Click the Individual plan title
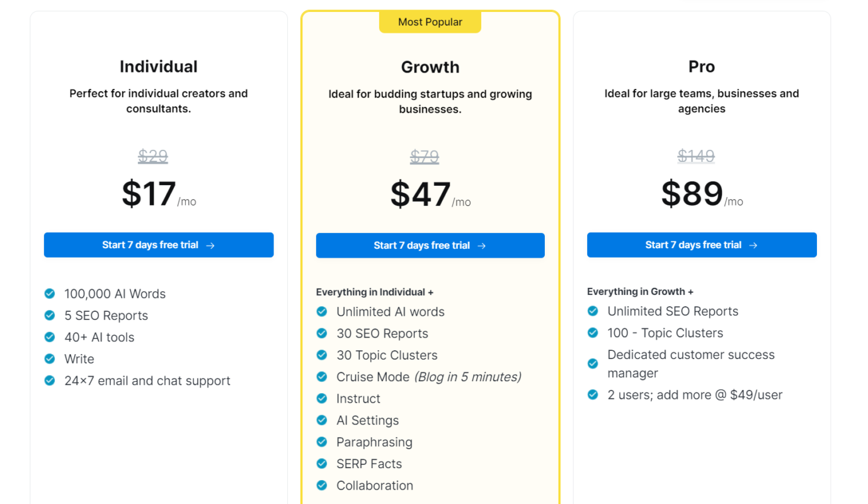The image size is (868, 504). (159, 67)
